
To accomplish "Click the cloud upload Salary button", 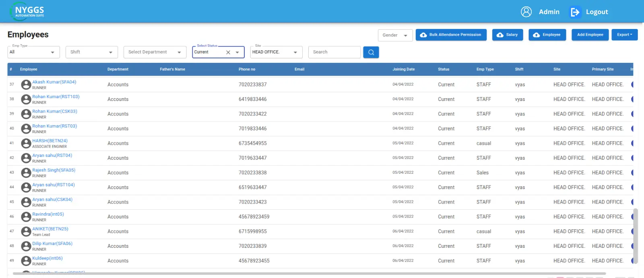I will tap(507, 35).
